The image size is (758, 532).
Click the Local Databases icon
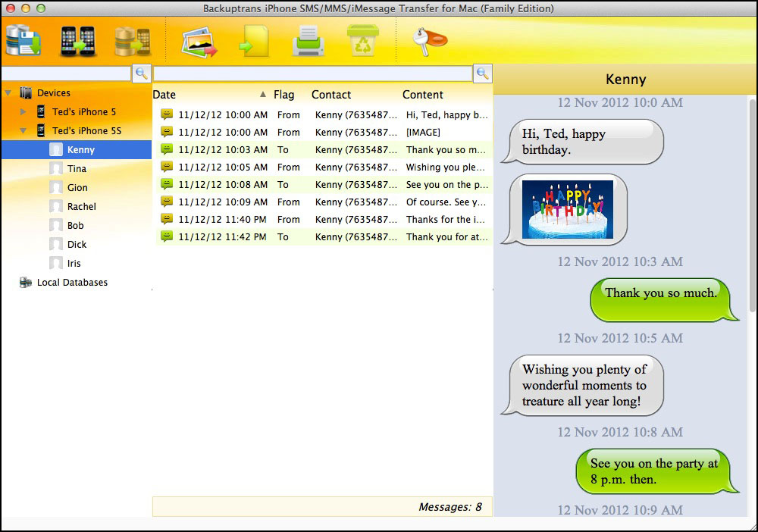point(25,282)
